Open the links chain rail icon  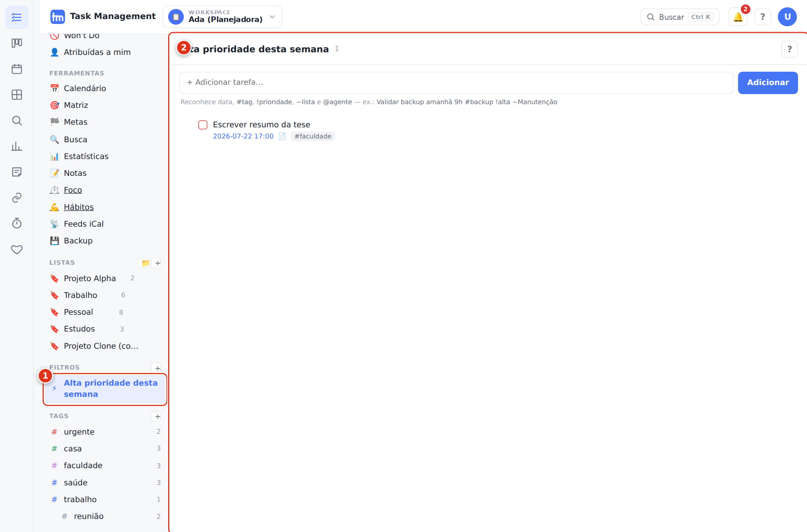pos(17,198)
